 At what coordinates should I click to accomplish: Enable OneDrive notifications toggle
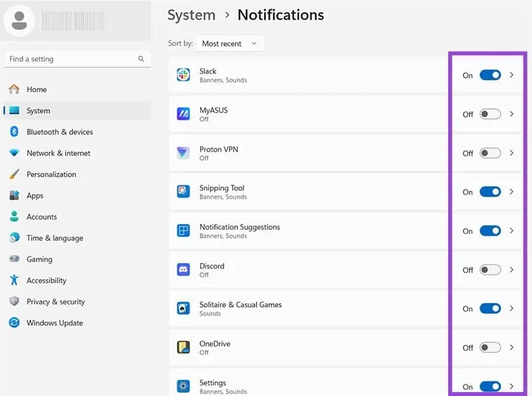pyautogui.click(x=490, y=347)
